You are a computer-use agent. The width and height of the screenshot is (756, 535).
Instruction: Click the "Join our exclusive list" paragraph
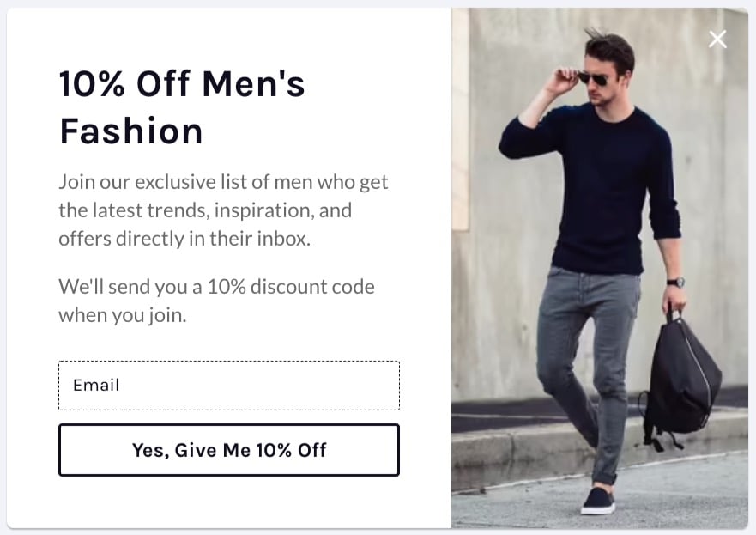pos(223,210)
